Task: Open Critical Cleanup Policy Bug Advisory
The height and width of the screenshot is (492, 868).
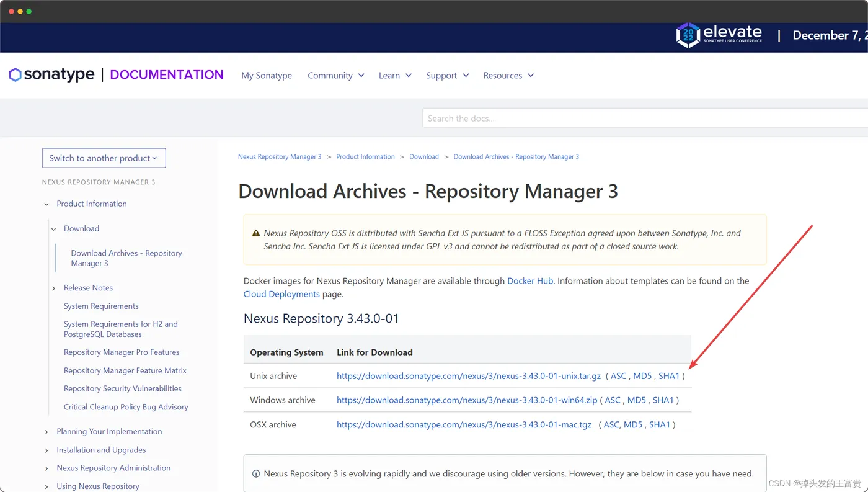Action: pyautogui.click(x=126, y=407)
